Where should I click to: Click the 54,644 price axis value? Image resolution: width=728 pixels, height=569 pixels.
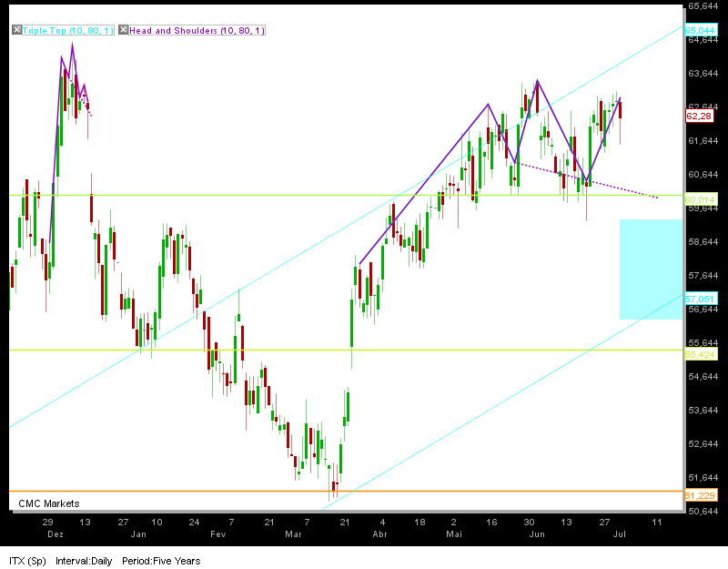pos(703,376)
